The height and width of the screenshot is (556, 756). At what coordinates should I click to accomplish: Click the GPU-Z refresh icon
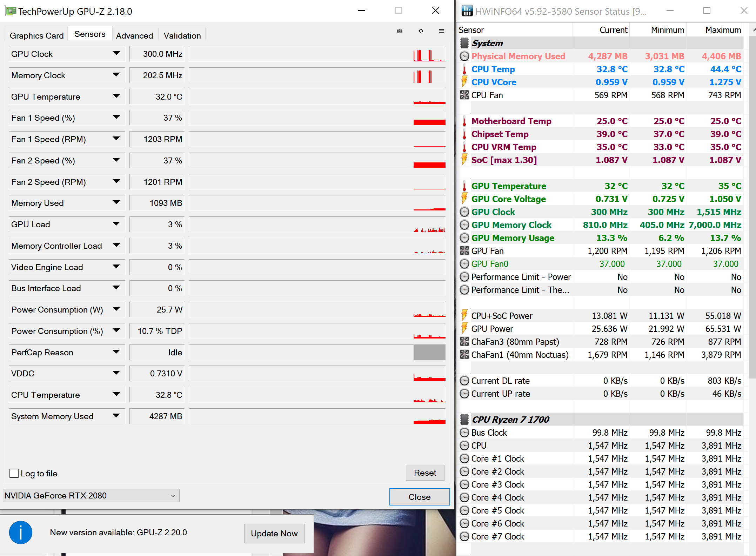point(421,31)
